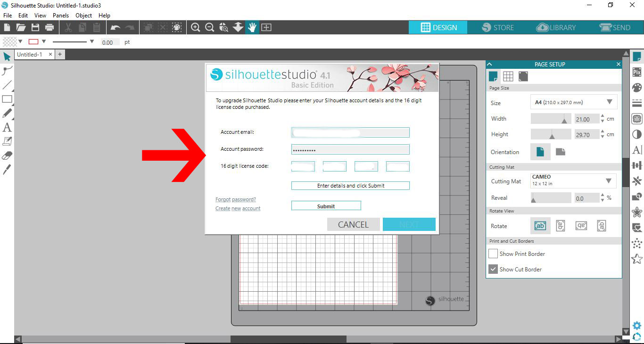This screenshot has width=644, height=344.
Task: Zoom in with magnifier plus
Action: (196, 27)
